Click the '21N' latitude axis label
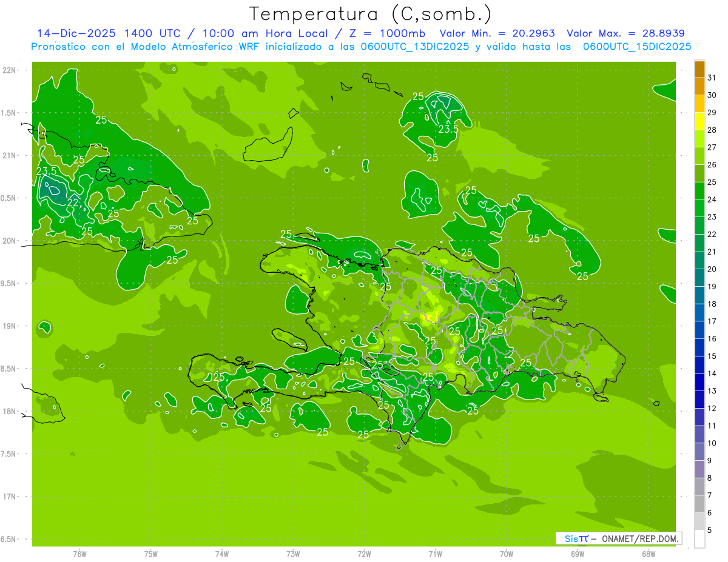 tap(9, 156)
